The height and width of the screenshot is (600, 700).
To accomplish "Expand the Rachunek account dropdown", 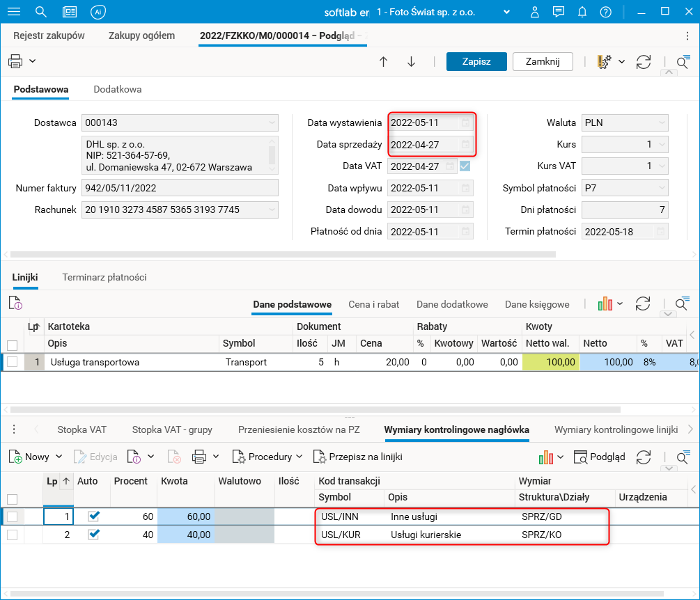I will pyautogui.click(x=272, y=210).
